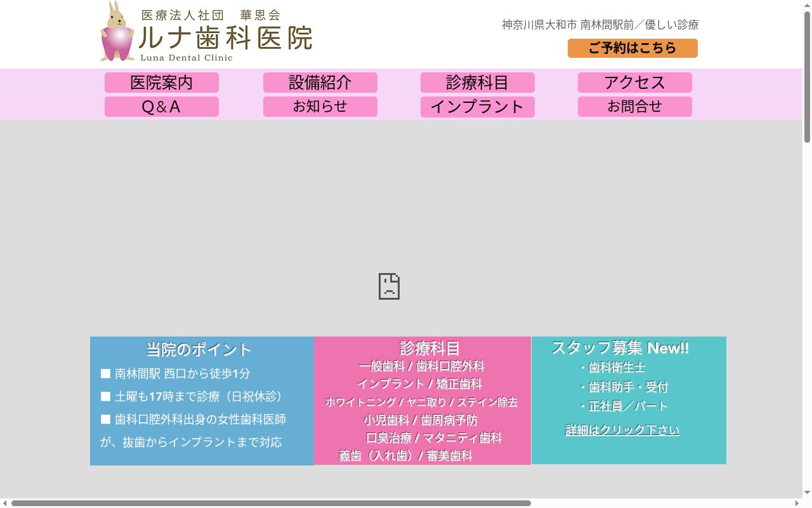Click the scroll right arrow
The image size is (812, 508).
coord(797,503)
